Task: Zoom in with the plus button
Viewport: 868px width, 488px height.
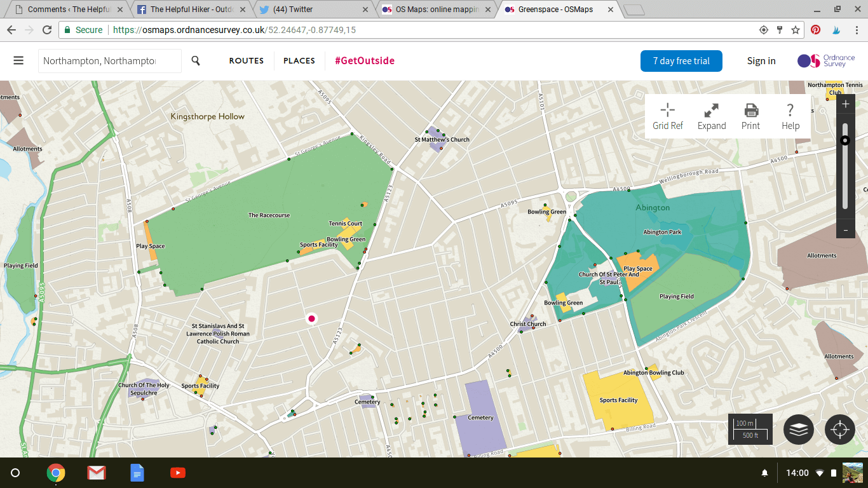Action: pyautogui.click(x=846, y=104)
